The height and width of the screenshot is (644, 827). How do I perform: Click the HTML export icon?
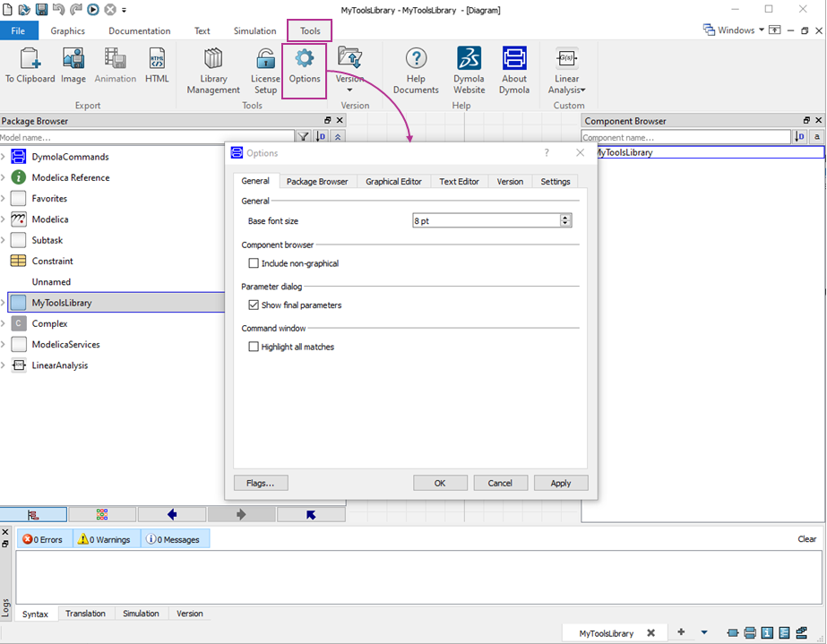point(157,65)
